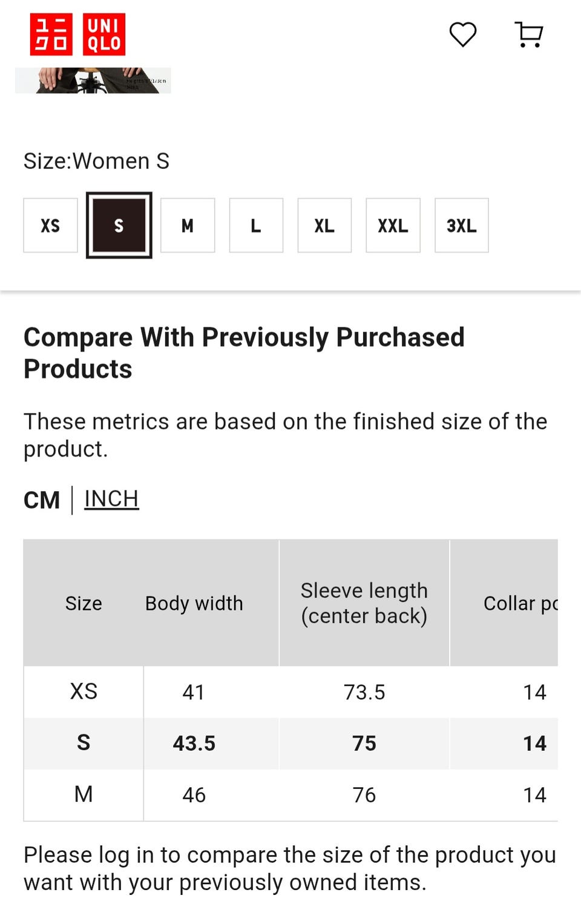Click the Sleeve length column header
This screenshot has width=581, height=924.
click(x=364, y=603)
